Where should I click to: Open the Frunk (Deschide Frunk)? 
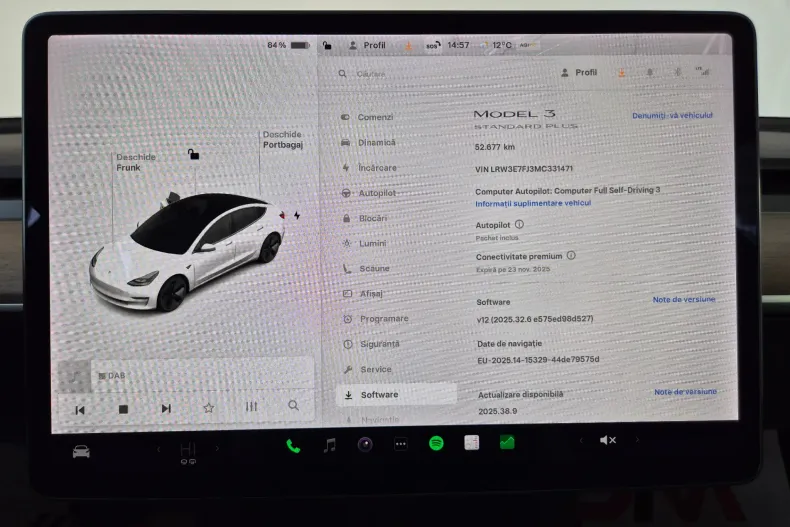(136, 162)
